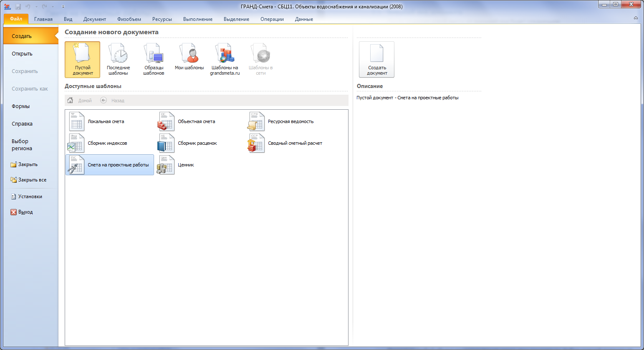Click the Создать документ button
The image size is (644, 350).
tap(376, 59)
